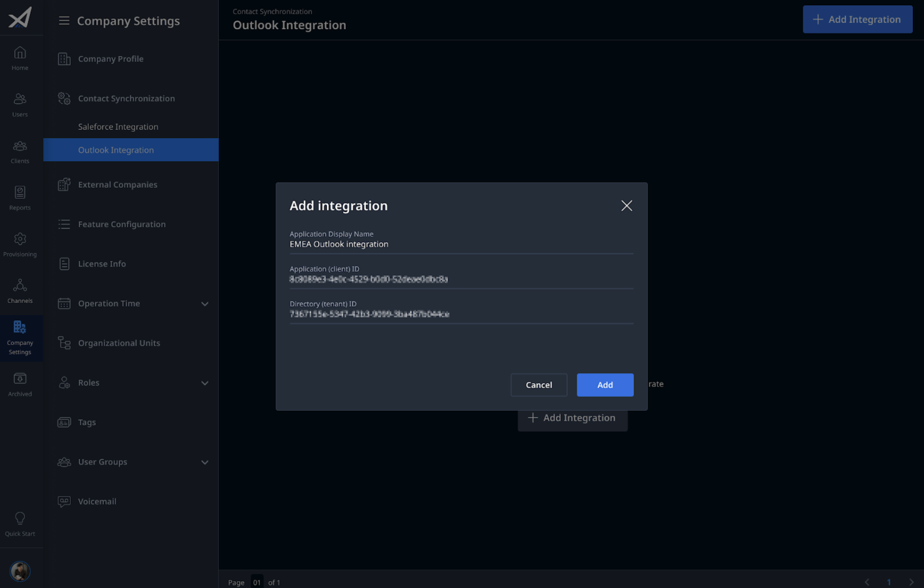Click the user avatar at bottom left
This screenshot has width=924, height=588.
(x=20, y=571)
